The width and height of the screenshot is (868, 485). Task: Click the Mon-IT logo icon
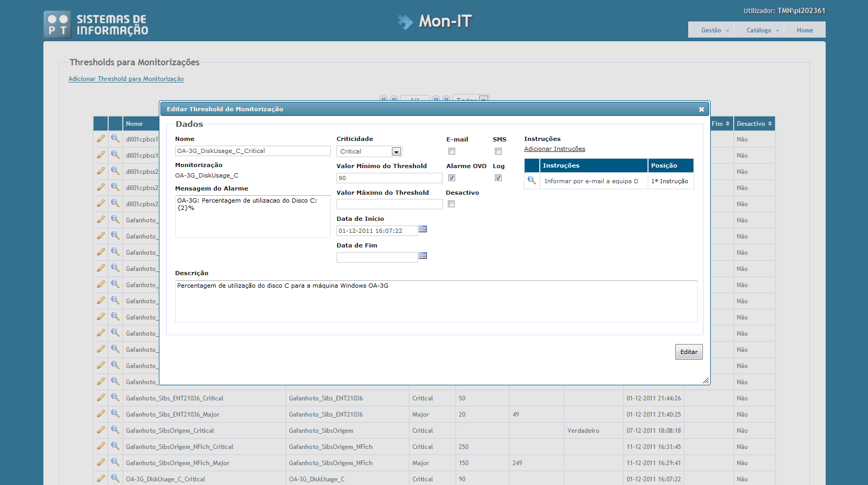405,21
